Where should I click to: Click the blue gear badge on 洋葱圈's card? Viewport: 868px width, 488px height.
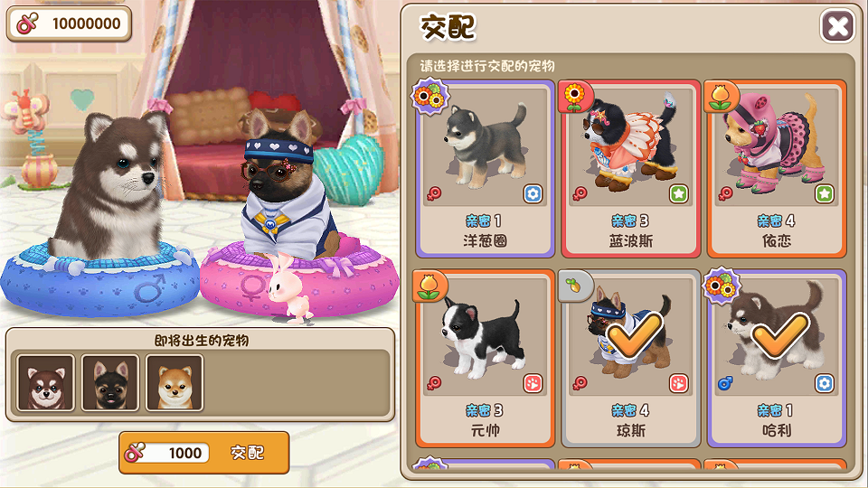click(533, 194)
